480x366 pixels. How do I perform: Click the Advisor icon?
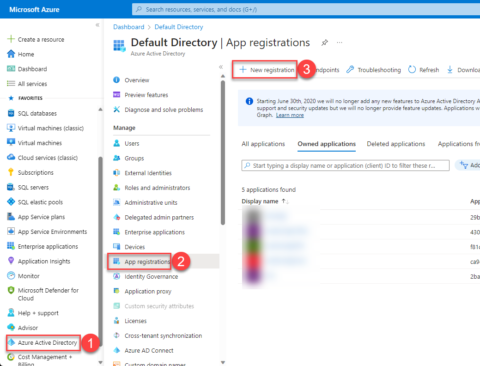tap(11, 327)
